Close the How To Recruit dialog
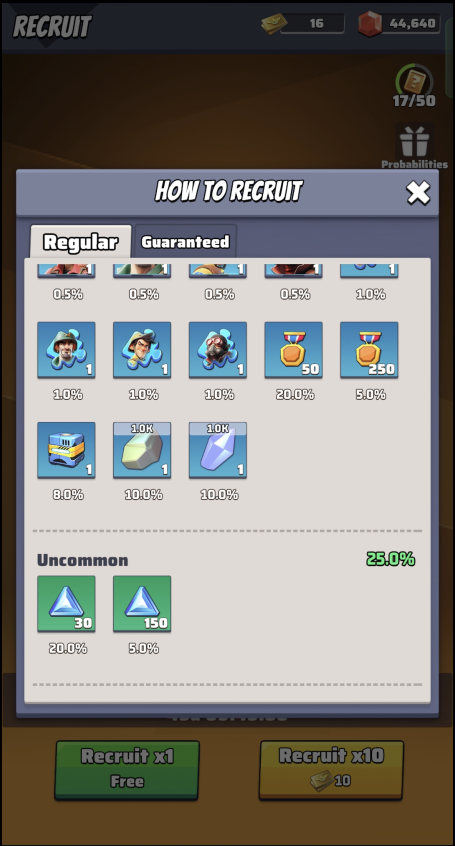Viewport: 455px width, 846px height. 418,193
